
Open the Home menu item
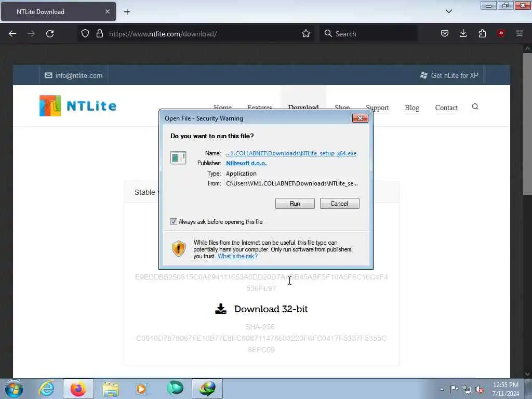pyautogui.click(x=222, y=108)
